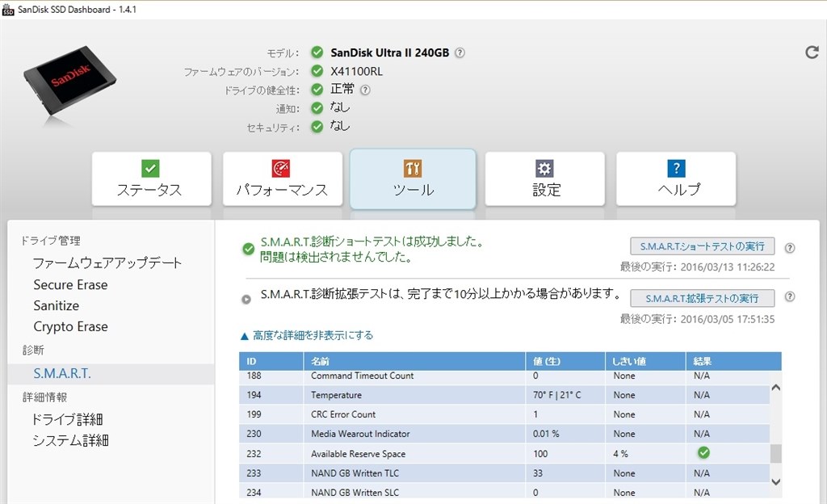Click green check result for Available Reserve Space

[703, 452]
